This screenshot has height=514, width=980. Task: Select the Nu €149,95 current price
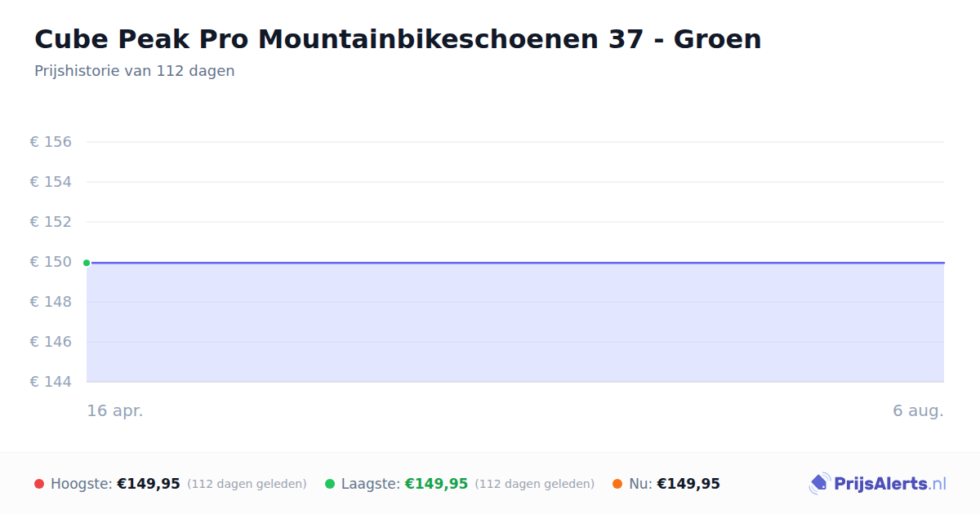pos(688,484)
